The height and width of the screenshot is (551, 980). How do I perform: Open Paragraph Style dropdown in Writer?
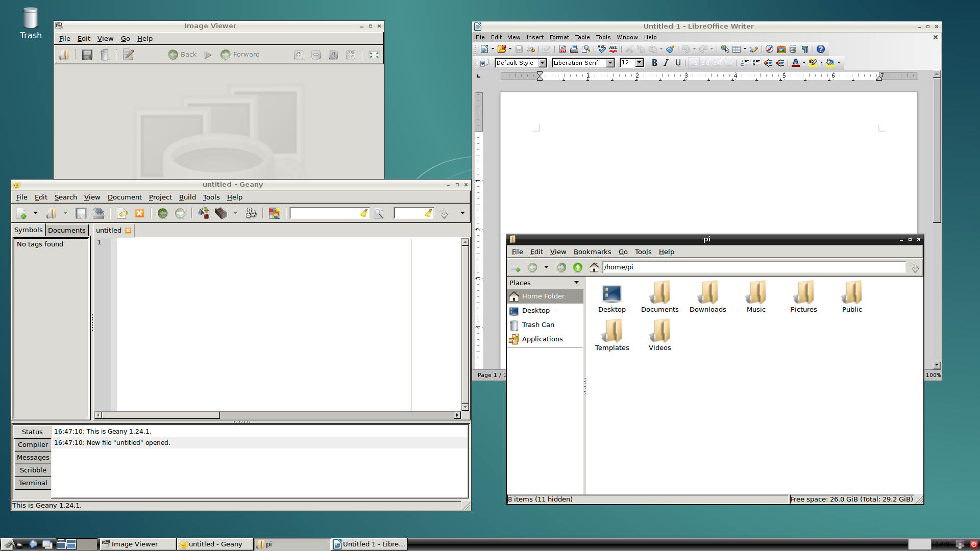(x=543, y=63)
